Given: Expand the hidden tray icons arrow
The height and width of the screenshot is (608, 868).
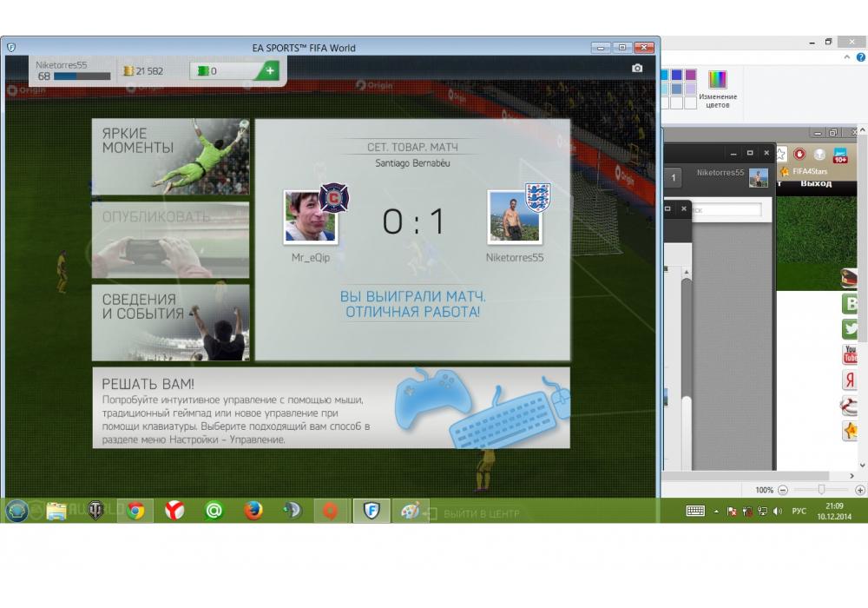Looking at the screenshot, I should tap(716, 511).
